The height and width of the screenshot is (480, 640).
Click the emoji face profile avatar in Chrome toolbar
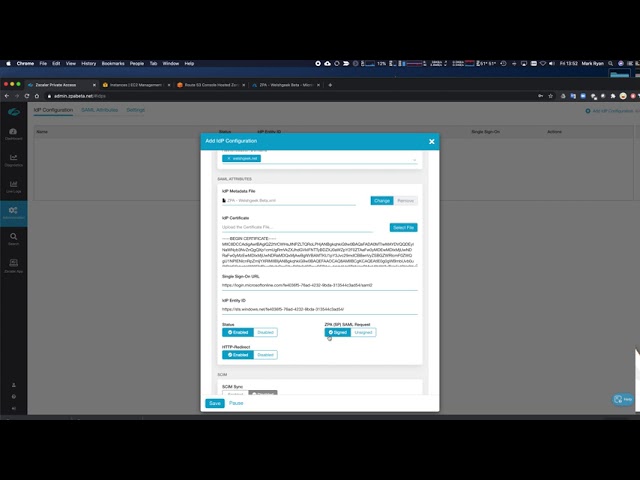coord(623,96)
